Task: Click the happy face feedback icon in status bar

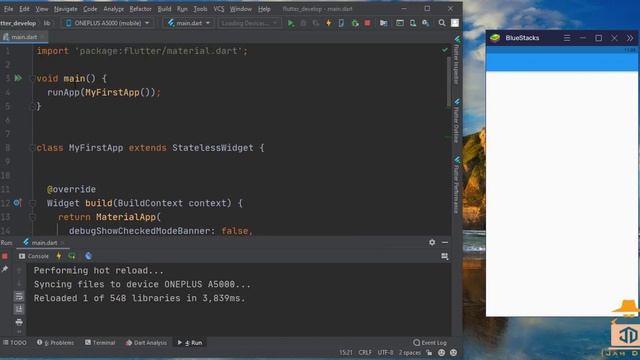Action: tap(441, 353)
